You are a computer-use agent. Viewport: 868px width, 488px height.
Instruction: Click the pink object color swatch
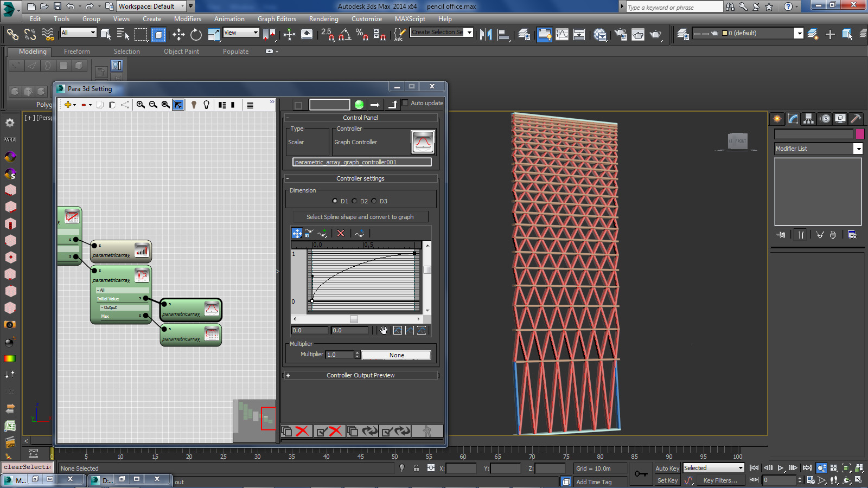click(x=860, y=134)
